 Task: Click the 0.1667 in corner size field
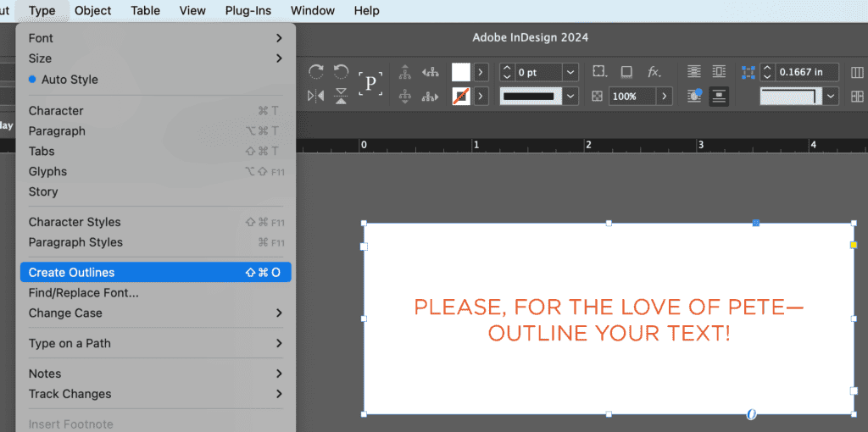pos(807,72)
